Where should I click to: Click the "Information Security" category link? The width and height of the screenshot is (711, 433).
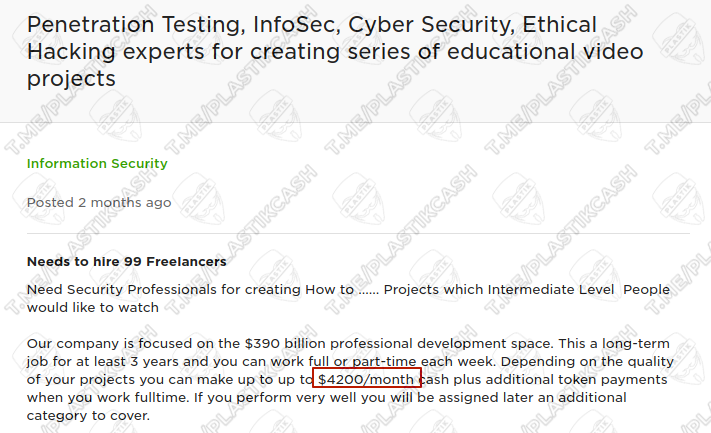pyautogui.click(x=97, y=164)
